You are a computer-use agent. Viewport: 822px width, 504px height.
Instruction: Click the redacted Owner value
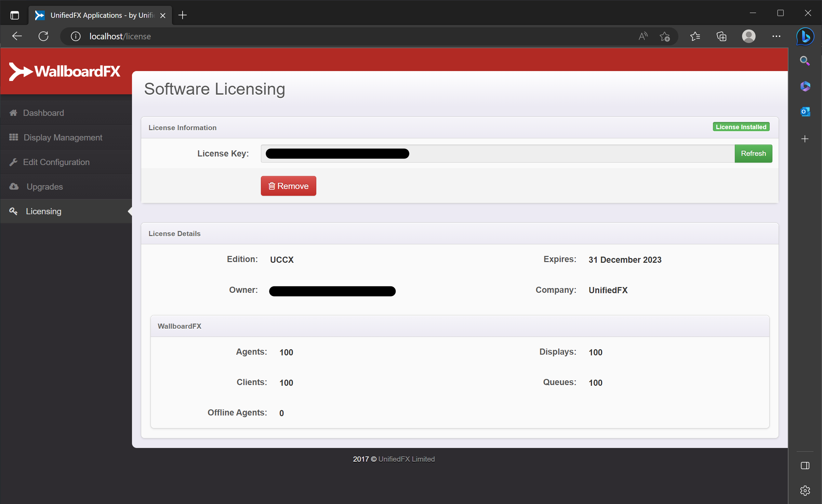(x=332, y=291)
